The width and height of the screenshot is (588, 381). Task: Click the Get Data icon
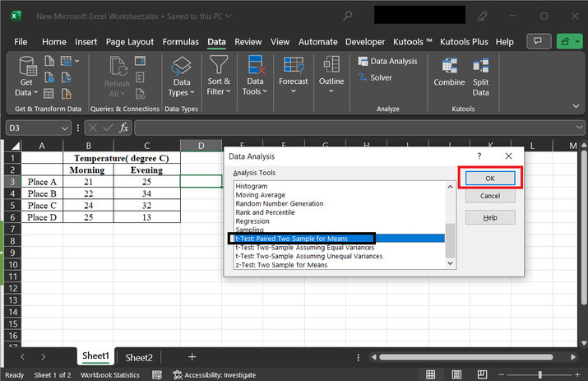(x=26, y=67)
